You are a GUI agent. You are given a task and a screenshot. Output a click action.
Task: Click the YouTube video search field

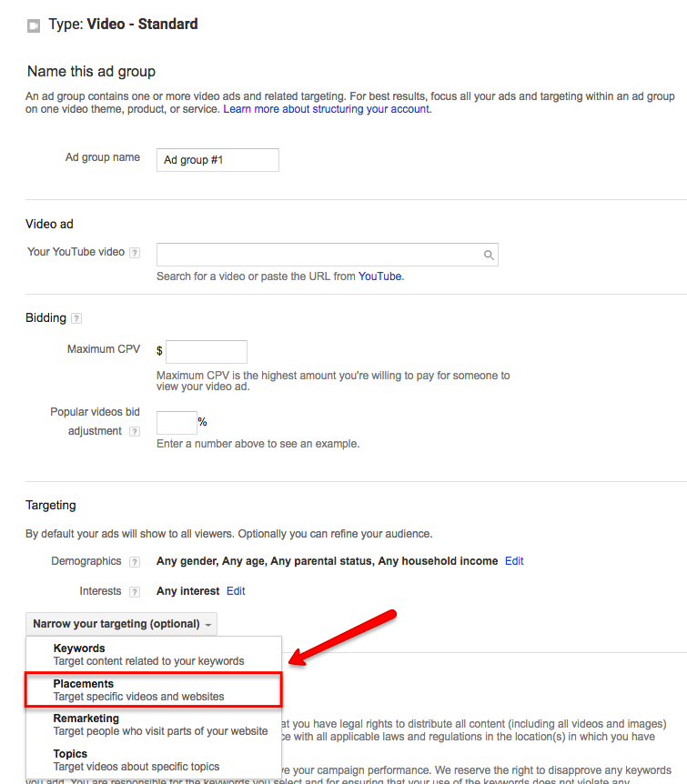click(318, 255)
